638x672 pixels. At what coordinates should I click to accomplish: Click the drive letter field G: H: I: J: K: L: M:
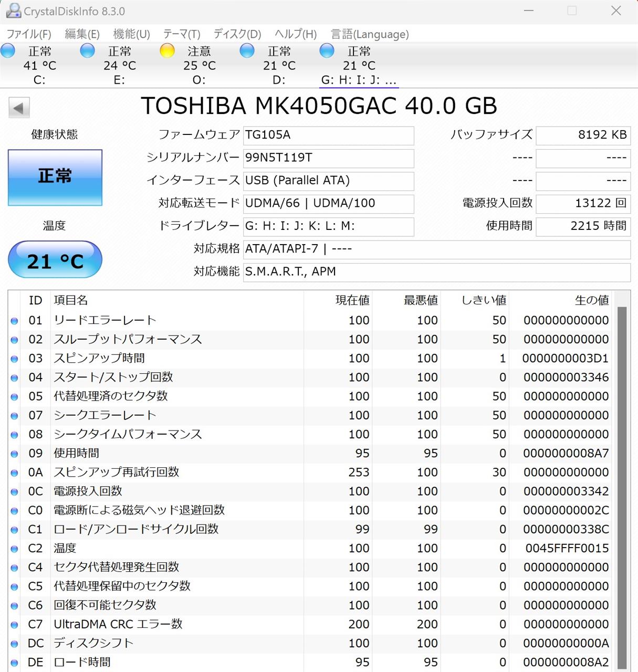[x=329, y=226]
